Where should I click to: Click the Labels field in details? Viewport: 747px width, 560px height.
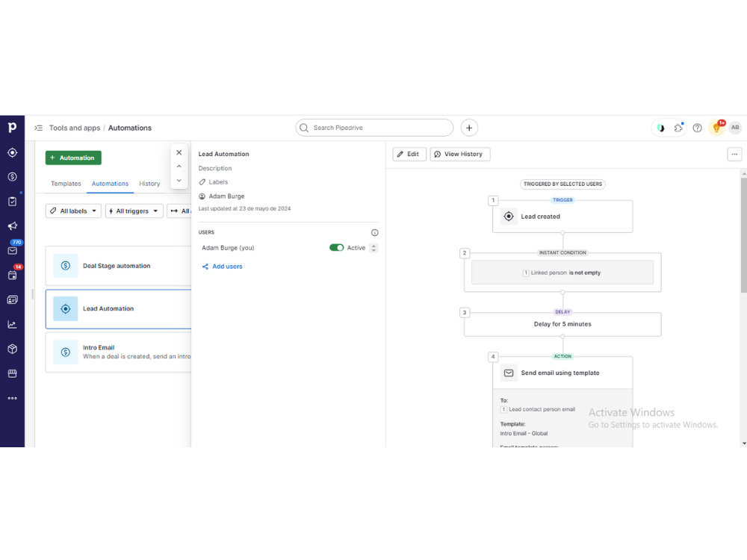tap(214, 182)
